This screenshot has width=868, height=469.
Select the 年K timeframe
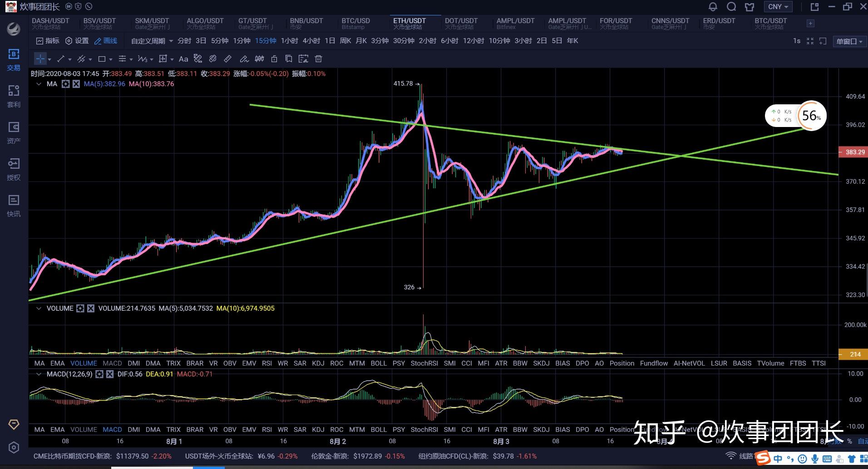click(x=572, y=41)
